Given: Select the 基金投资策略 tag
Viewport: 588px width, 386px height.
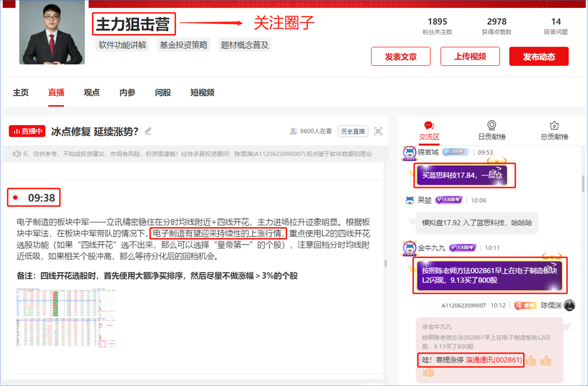Looking at the screenshot, I should [x=183, y=45].
